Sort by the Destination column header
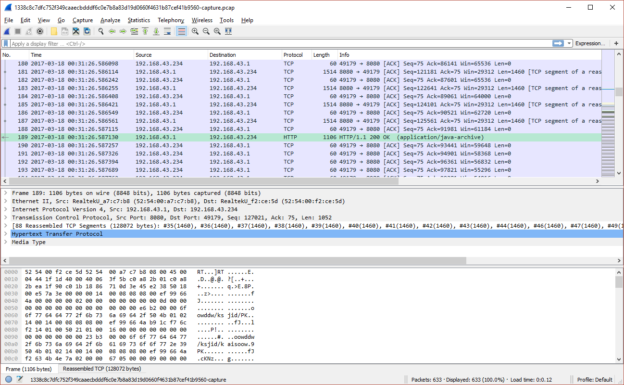Viewport: 624px width, 385px height. pos(244,55)
